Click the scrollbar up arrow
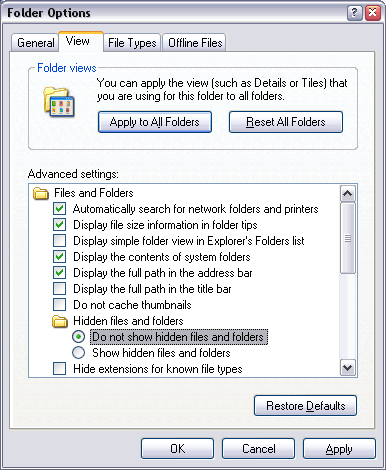386x470 pixels. [x=348, y=194]
